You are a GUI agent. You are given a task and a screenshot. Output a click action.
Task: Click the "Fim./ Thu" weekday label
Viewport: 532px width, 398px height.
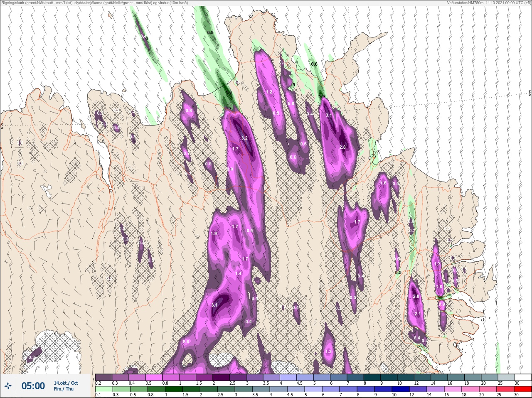64,389
